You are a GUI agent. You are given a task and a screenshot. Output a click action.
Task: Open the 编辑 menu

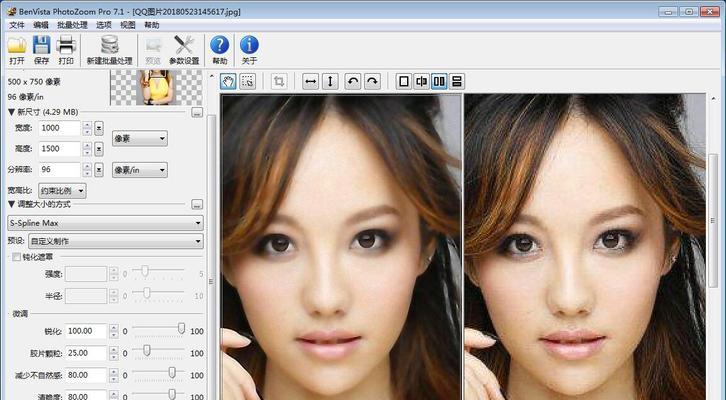coord(41,25)
